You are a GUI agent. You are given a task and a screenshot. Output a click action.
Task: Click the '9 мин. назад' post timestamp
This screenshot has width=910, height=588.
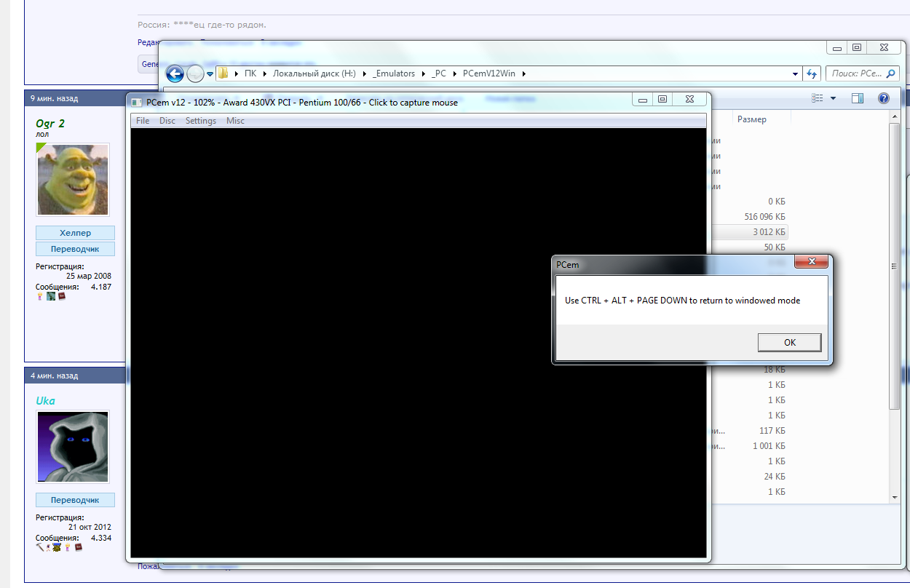pos(54,98)
